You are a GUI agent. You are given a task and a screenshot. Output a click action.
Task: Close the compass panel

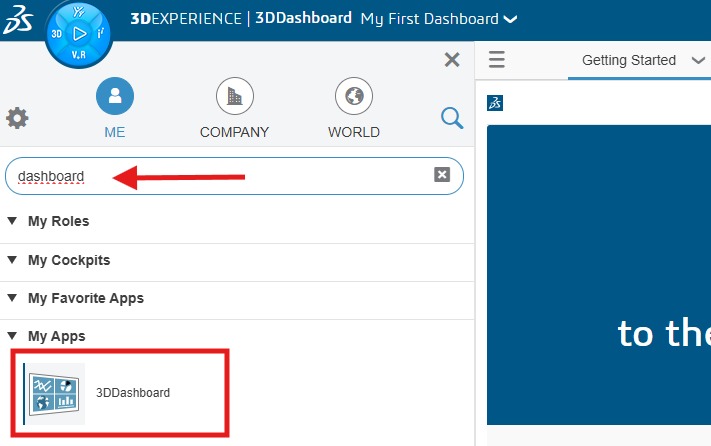tap(452, 59)
